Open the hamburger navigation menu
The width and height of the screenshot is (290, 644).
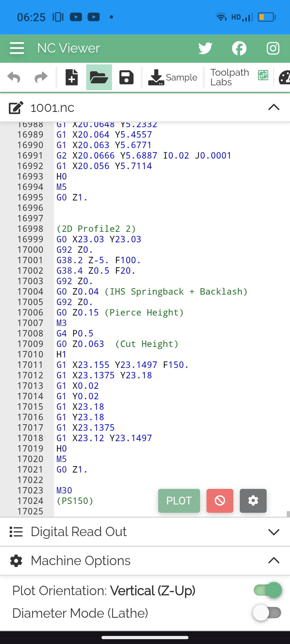[x=17, y=48]
